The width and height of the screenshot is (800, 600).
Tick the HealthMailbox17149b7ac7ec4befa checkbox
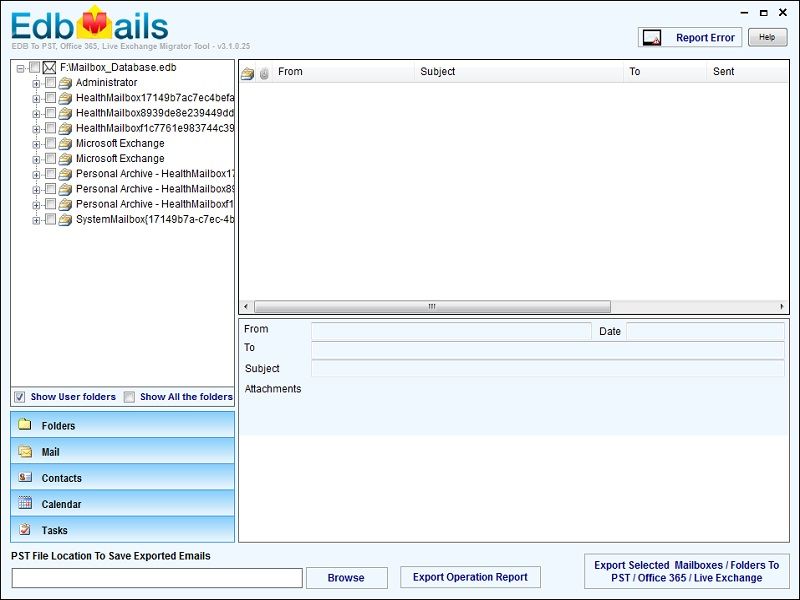[51, 97]
